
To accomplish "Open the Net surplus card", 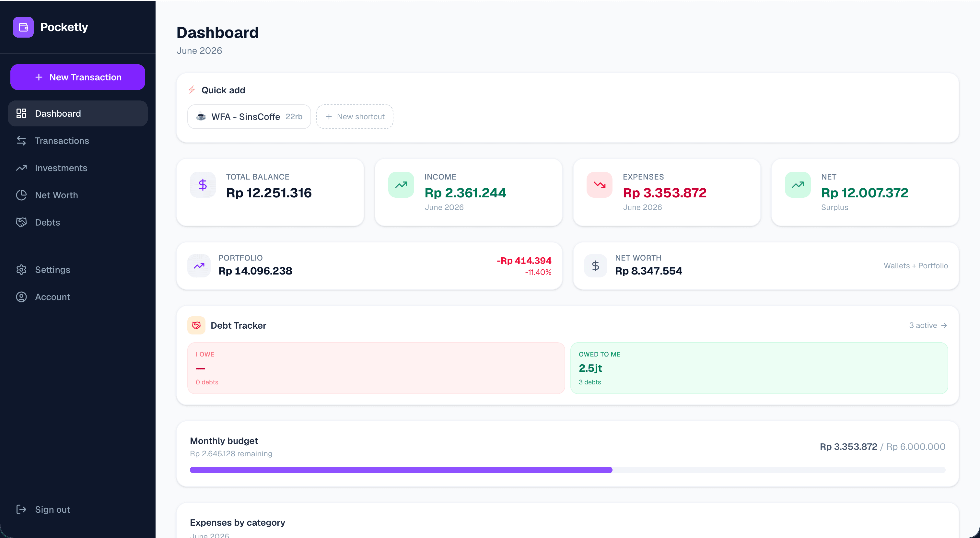I will 865,193.
